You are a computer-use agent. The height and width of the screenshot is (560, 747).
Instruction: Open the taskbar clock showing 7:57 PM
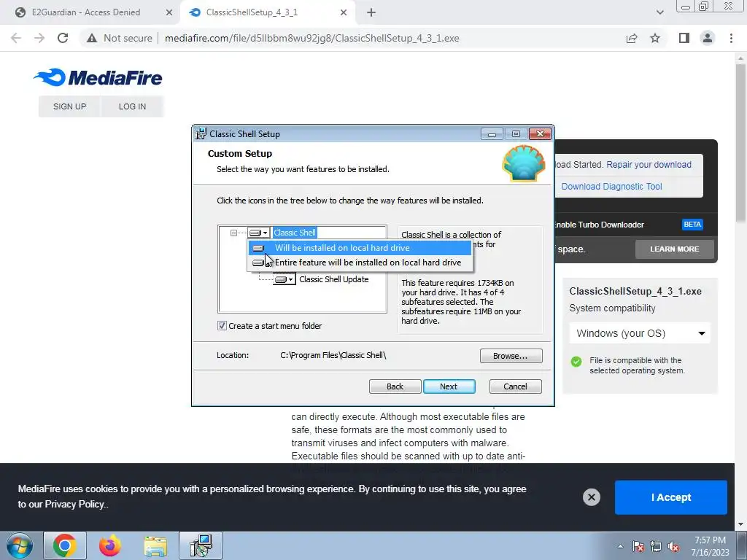point(710,546)
